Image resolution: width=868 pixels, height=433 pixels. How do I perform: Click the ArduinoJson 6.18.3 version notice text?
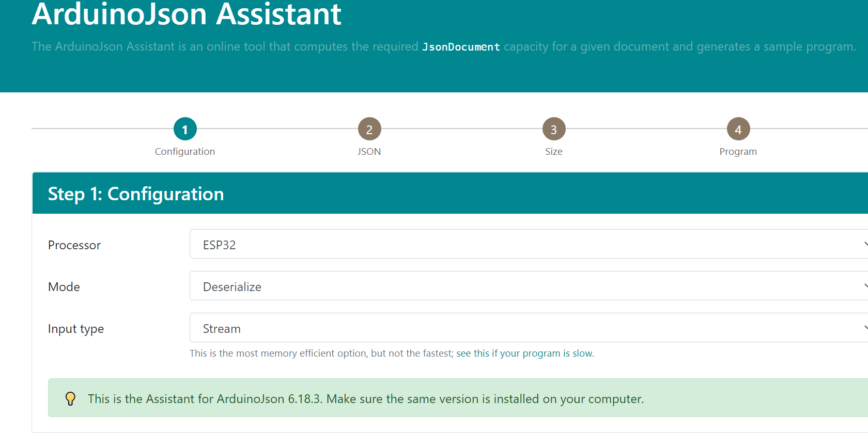click(366, 399)
